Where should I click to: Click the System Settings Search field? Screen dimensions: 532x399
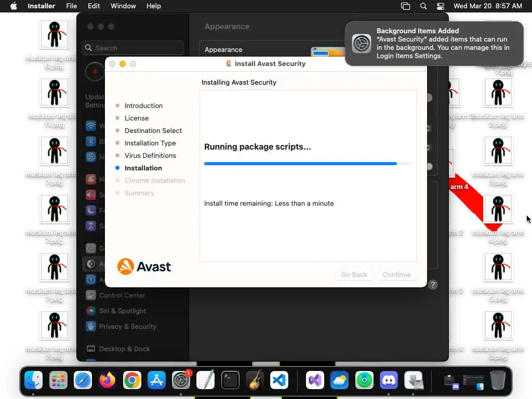click(x=132, y=48)
